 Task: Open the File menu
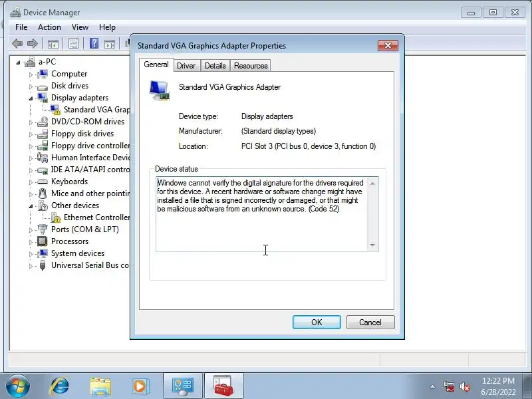pos(21,27)
